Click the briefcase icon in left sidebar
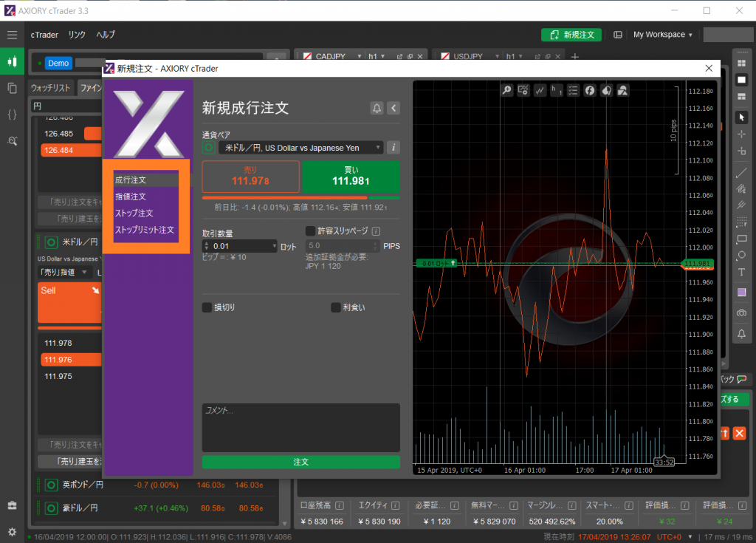The height and width of the screenshot is (543, 756). [x=12, y=505]
